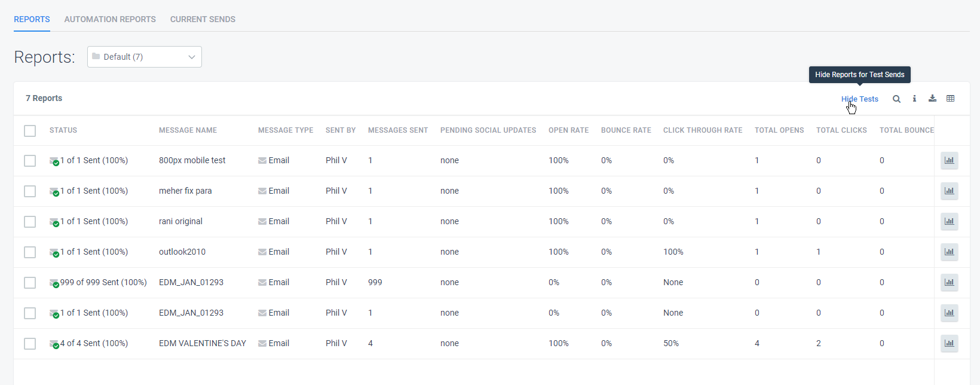Check the outlook2010 row
The height and width of the screenshot is (385, 980).
click(x=30, y=252)
